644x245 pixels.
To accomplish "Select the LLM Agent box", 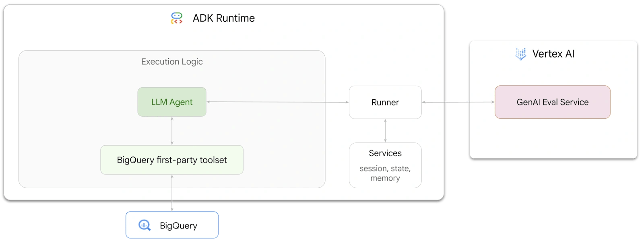I will click(x=172, y=102).
